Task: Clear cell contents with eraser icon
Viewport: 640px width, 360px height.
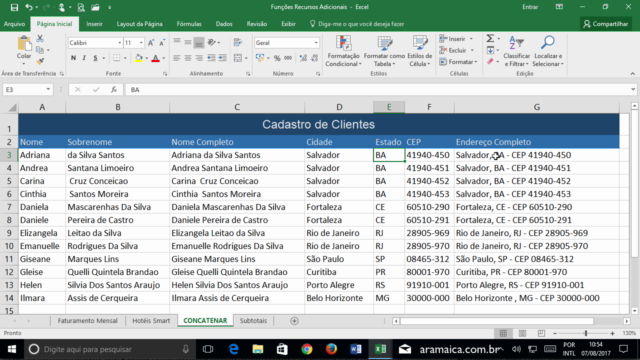Action: coord(490,62)
